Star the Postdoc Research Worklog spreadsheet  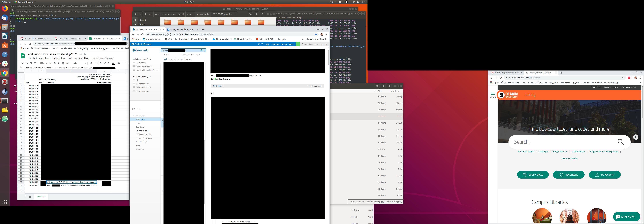coord(81,54)
